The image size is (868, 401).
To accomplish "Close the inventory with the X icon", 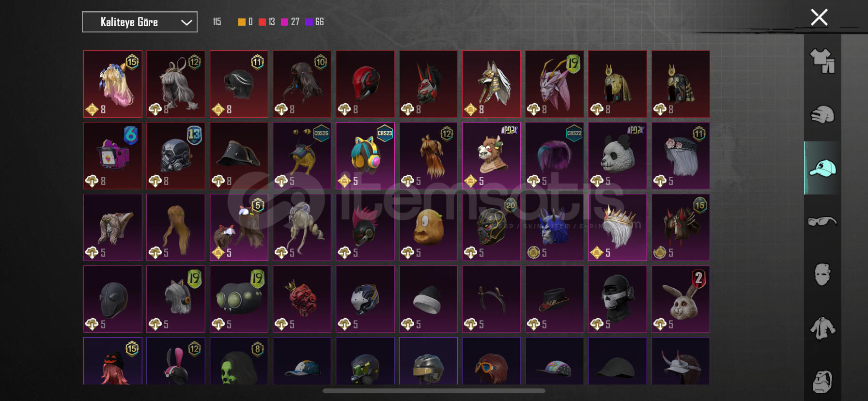I will [819, 17].
